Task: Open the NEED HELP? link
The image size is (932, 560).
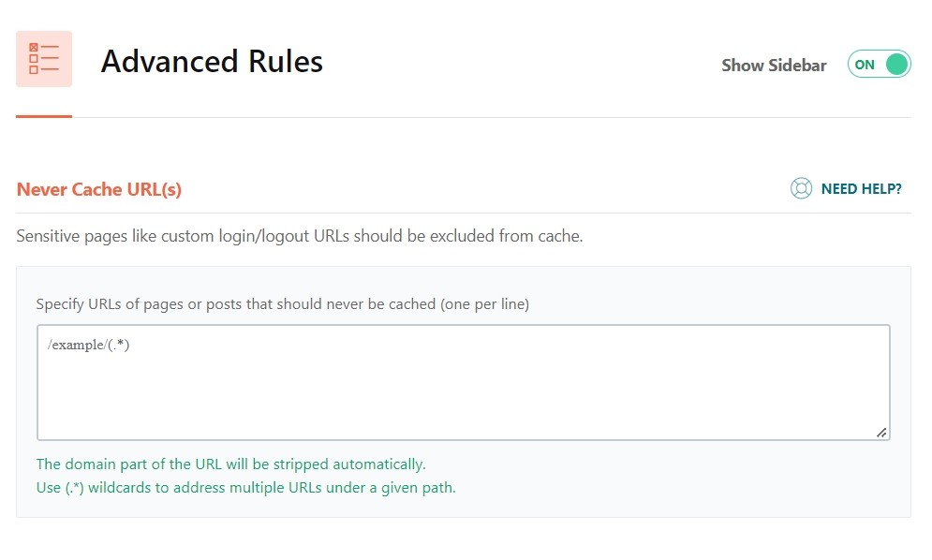Action: [x=861, y=189]
